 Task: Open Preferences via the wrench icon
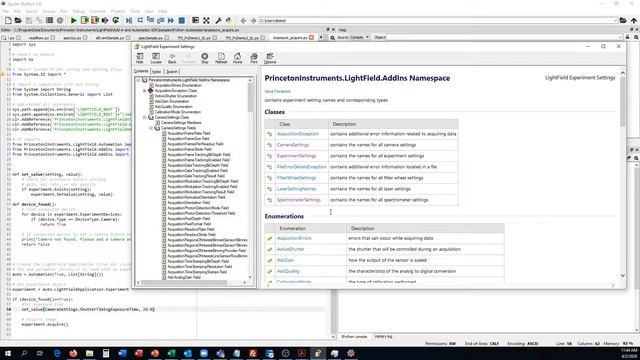pyautogui.click(x=218, y=20)
